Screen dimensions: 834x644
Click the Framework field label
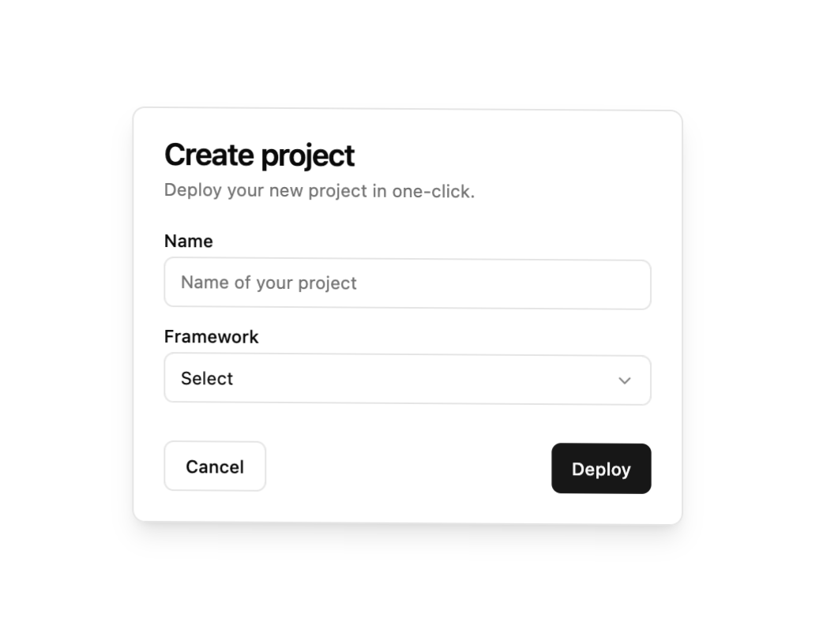(x=211, y=337)
